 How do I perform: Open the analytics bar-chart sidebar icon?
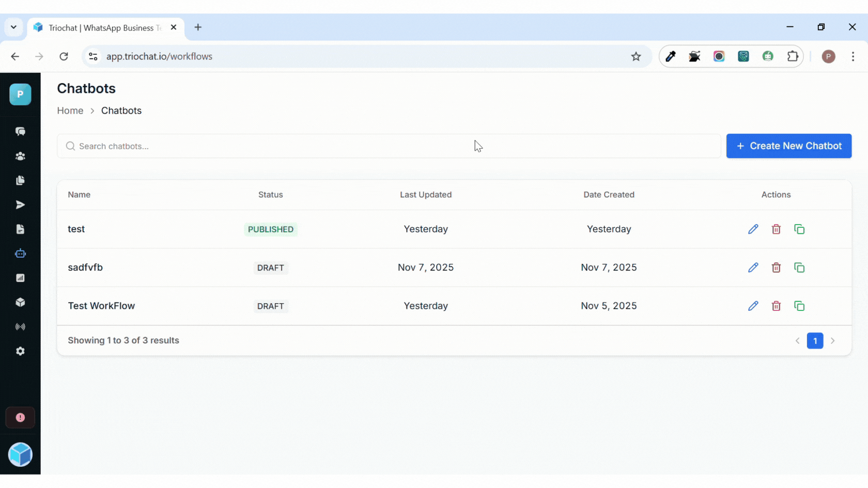pos(20,278)
